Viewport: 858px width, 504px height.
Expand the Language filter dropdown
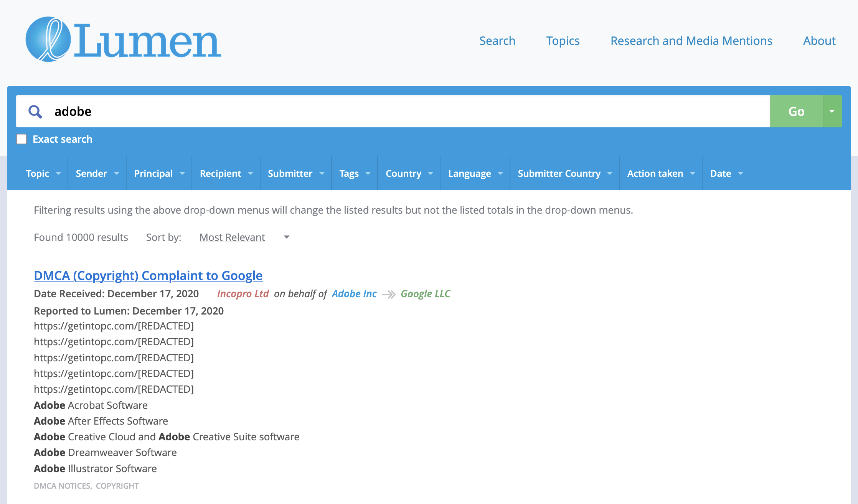coord(475,173)
